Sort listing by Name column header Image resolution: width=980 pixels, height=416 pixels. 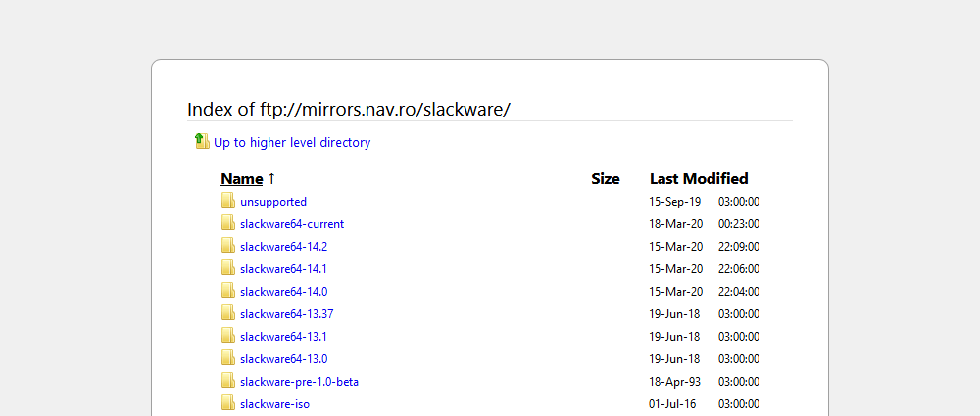click(242, 179)
